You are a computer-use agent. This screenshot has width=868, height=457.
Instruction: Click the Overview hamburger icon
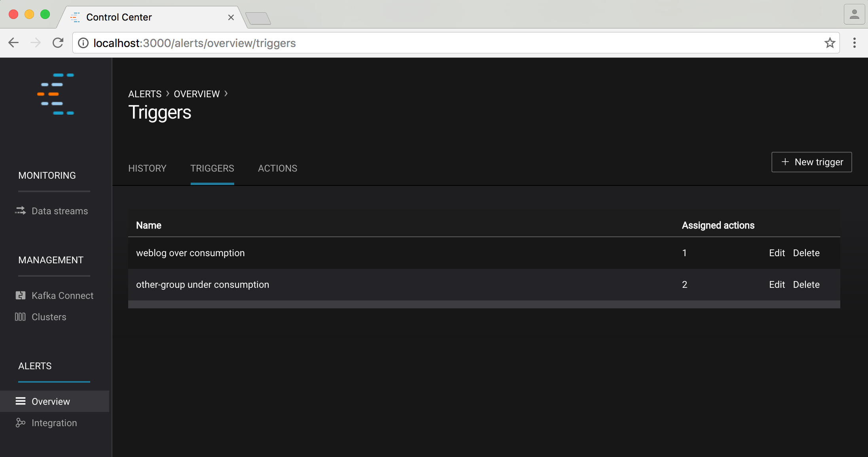tap(21, 401)
